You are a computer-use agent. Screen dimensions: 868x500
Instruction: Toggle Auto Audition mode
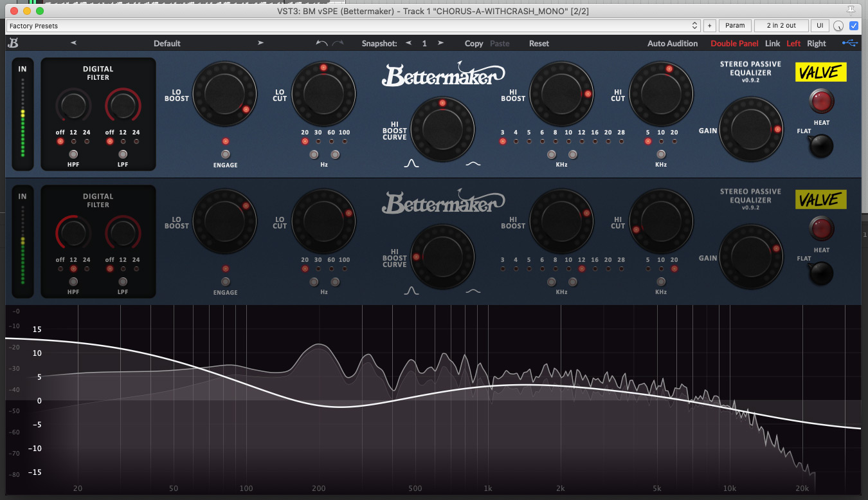click(673, 43)
